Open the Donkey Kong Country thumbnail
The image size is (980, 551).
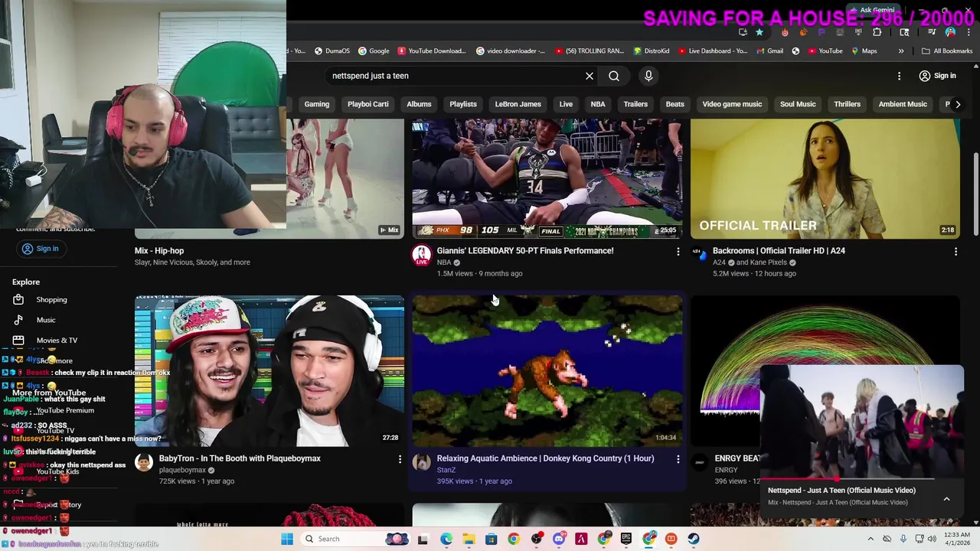547,370
